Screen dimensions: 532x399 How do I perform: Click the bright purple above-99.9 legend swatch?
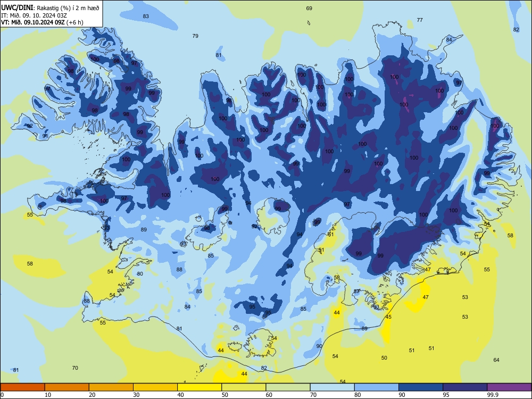tap(509, 387)
